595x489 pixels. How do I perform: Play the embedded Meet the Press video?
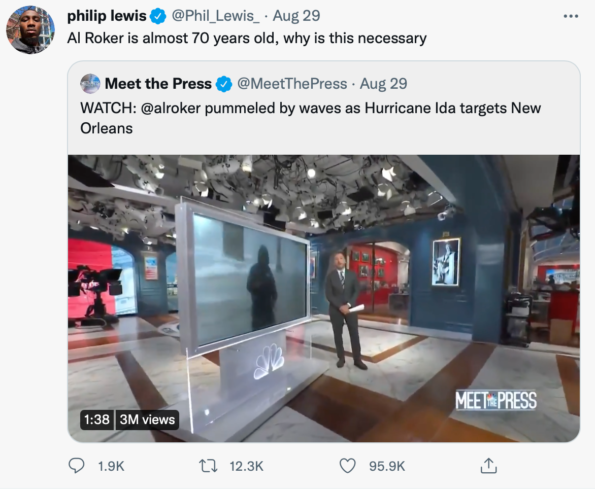point(324,298)
